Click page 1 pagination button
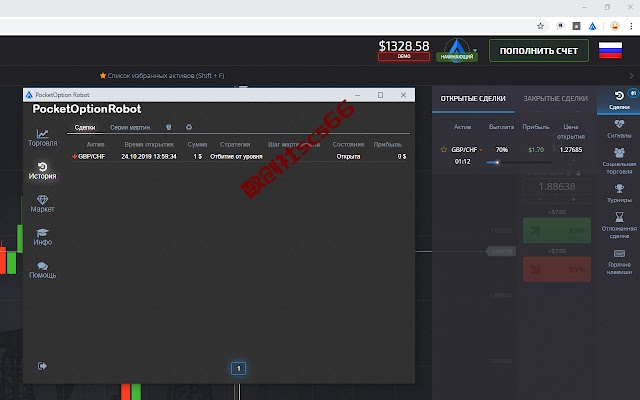The width and height of the screenshot is (640, 400). (x=238, y=369)
